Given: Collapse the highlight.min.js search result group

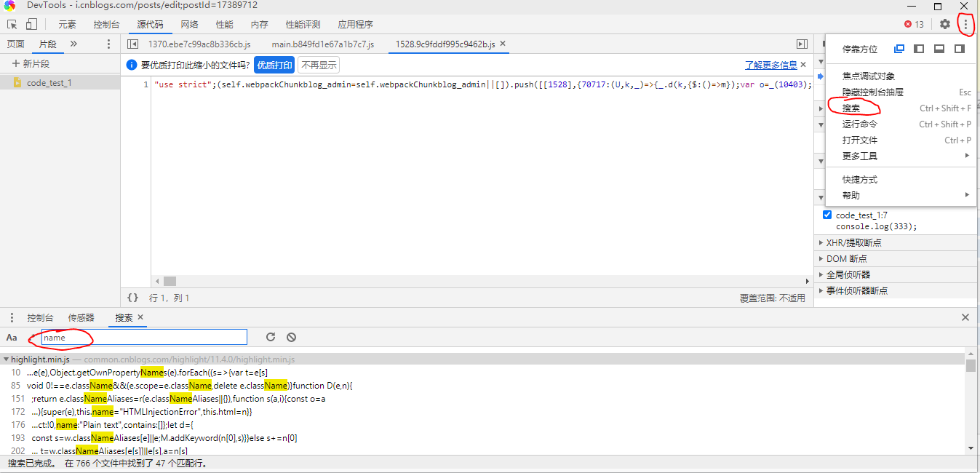Looking at the screenshot, I should tap(7, 359).
